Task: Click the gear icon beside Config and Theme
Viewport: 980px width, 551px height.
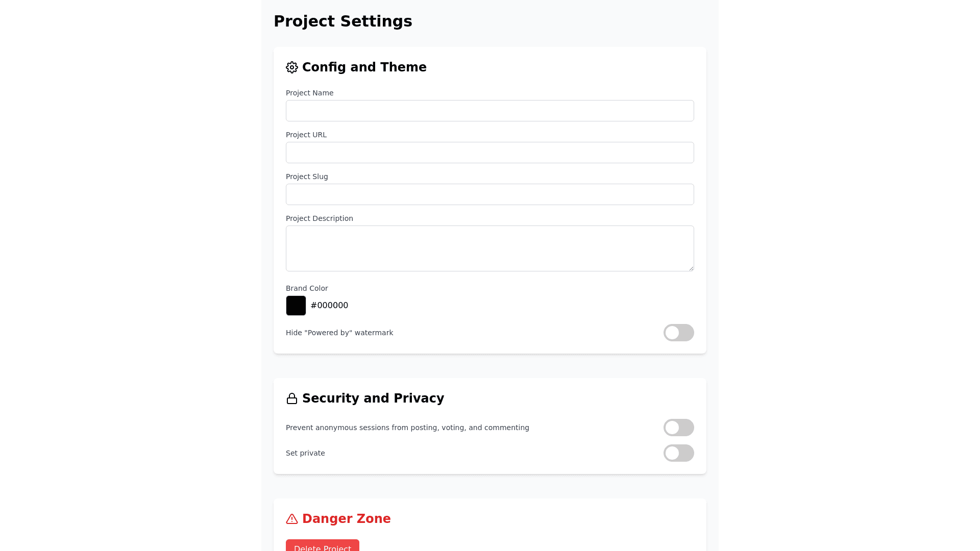Action: click(x=292, y=67)
